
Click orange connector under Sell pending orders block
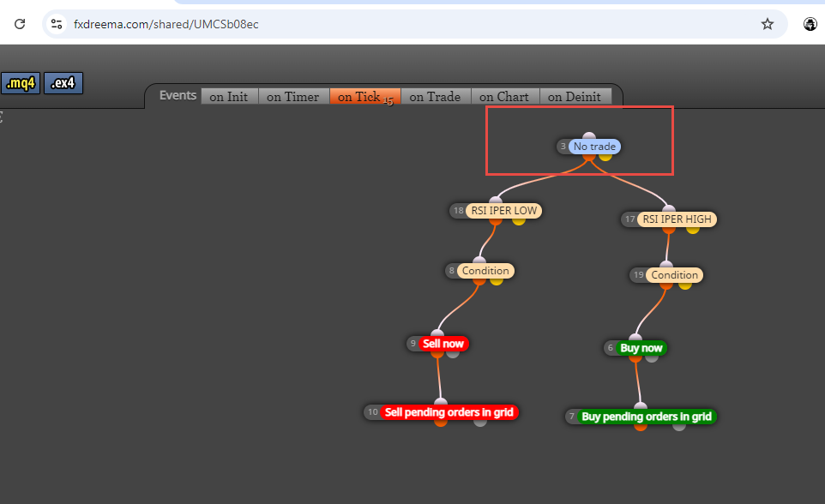pos(441,423)
